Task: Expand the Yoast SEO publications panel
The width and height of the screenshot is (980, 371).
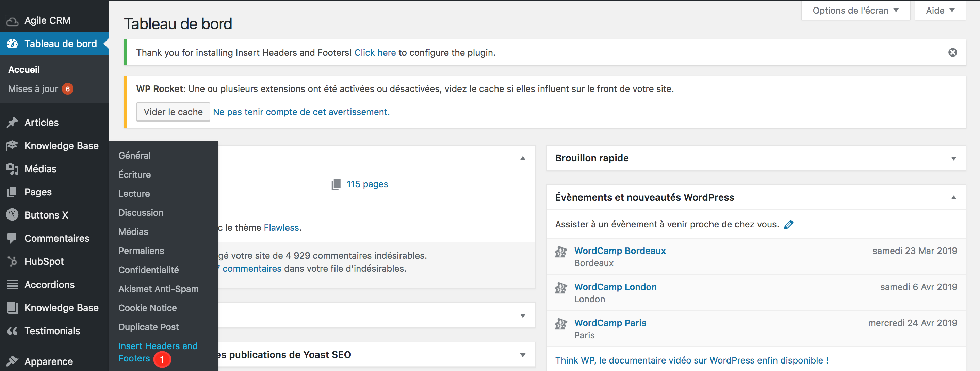Action: (523, 355)
